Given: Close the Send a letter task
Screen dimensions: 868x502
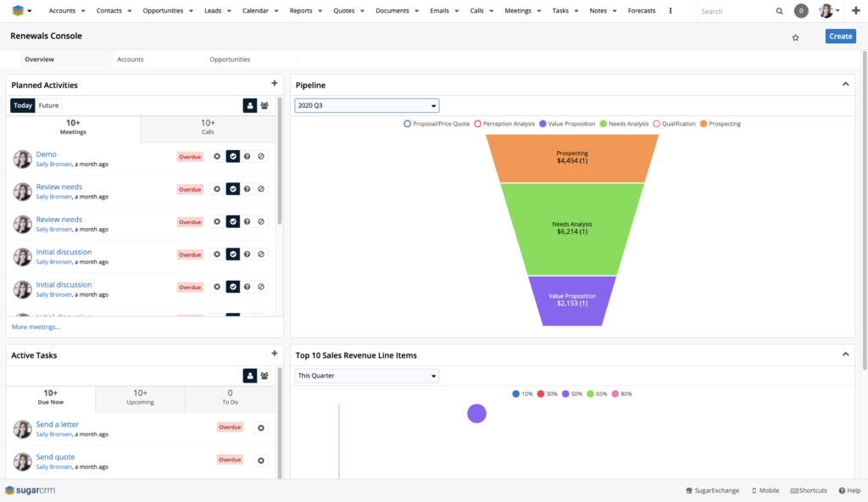Looking at the screenshot, I should 261,428.
